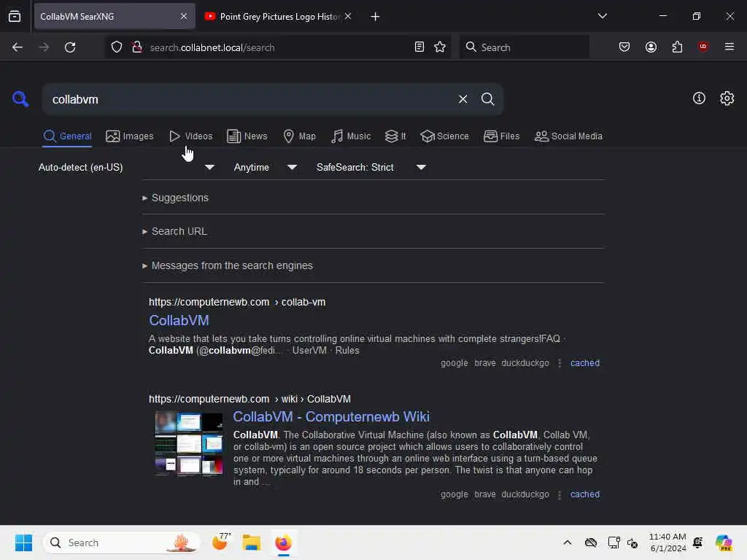Click the OneDrive cloud tray icon
This screenshot has height=560, width=747.
point(591,542)
